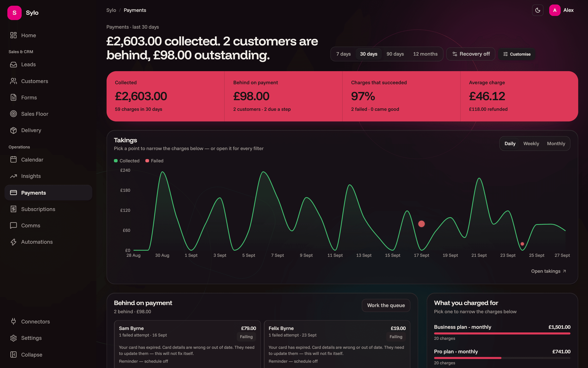Open the Settings gear icon
Screen dimensions: 588x368
pyautogui.click(x=13, y=338)
